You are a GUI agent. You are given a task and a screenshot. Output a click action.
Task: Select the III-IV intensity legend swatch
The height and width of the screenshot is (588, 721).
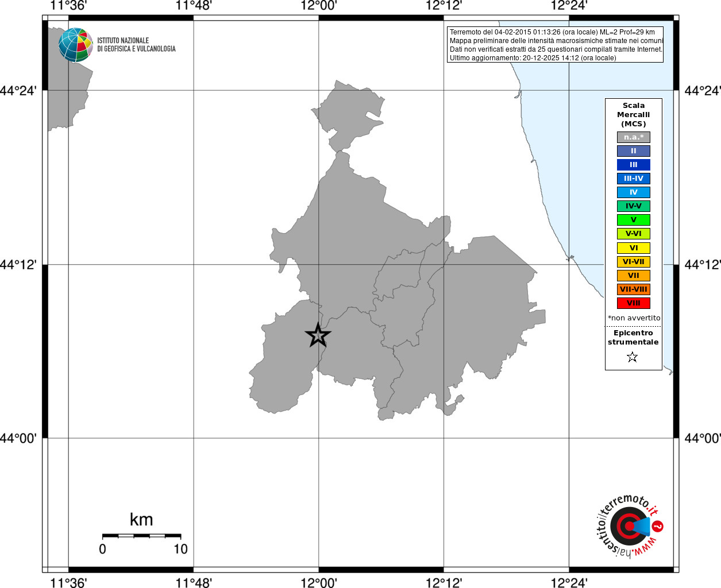[634, 179]
